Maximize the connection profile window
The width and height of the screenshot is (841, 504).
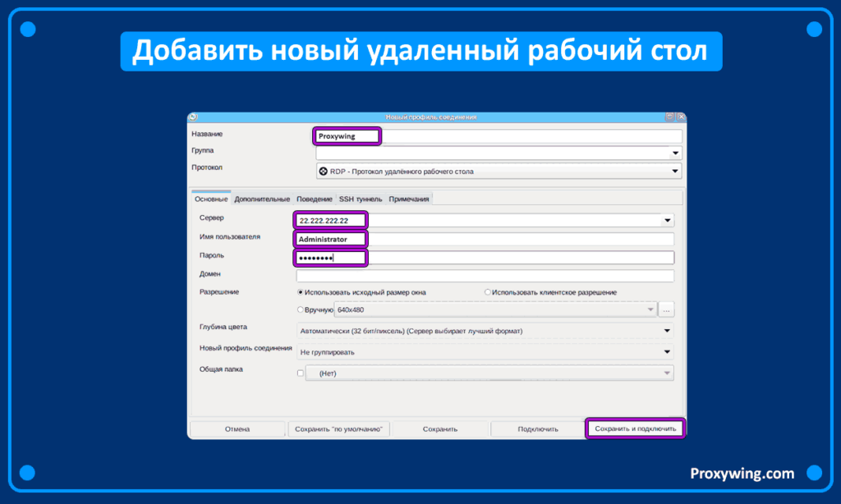point(669,117)
